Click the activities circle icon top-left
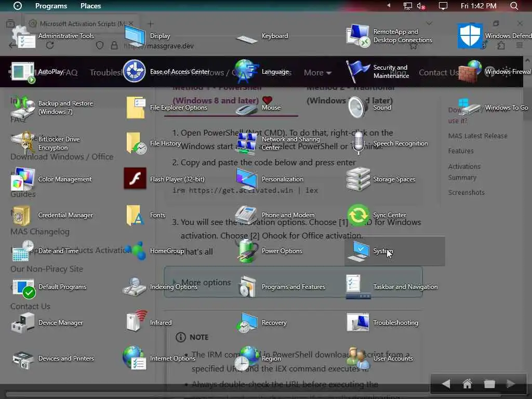Image resolution: width=532 pixels, height=399 pixels. tap(17, 6)
